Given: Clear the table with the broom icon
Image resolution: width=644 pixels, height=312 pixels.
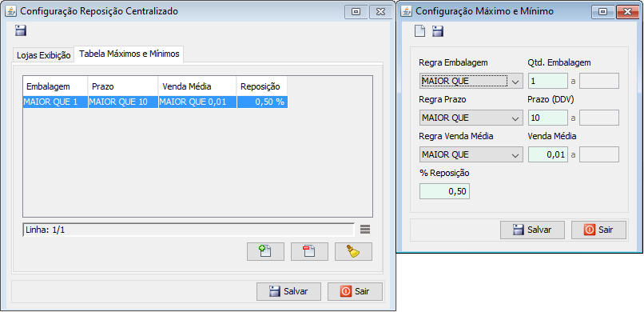Looking at the screenshot, I should pos(353,251).
